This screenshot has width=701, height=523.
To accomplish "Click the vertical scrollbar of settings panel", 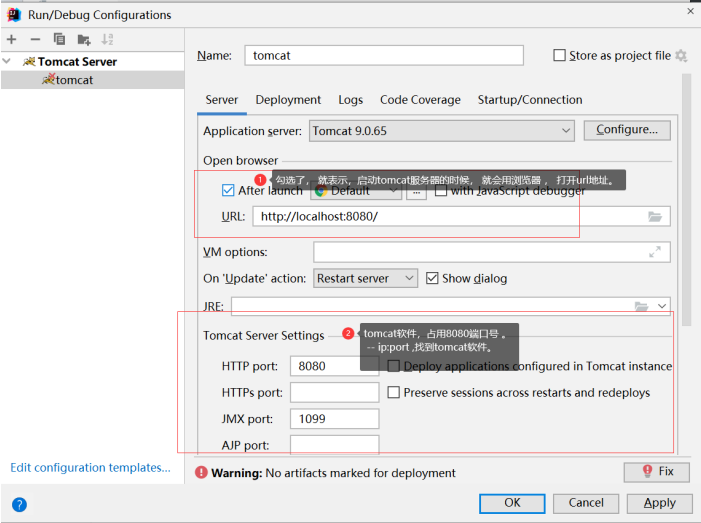I will [x=687, y=200].
